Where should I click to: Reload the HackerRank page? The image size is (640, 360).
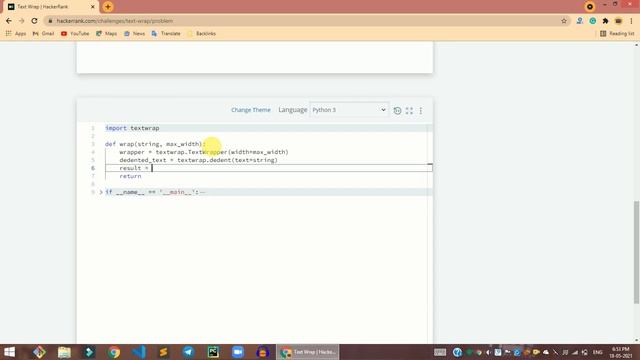coord(34,21)
